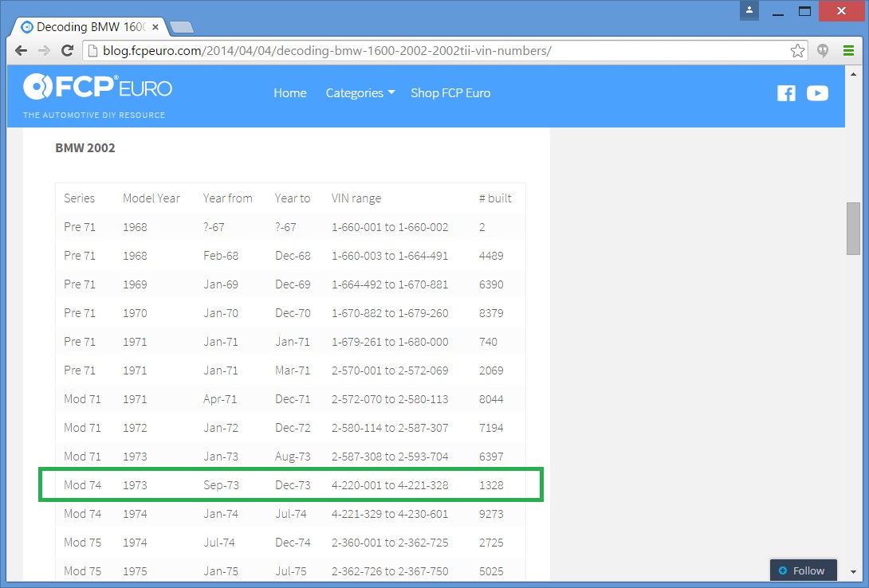869x588 pixels.
Task: Click the browser forward arrow
Action: (44, 51)
